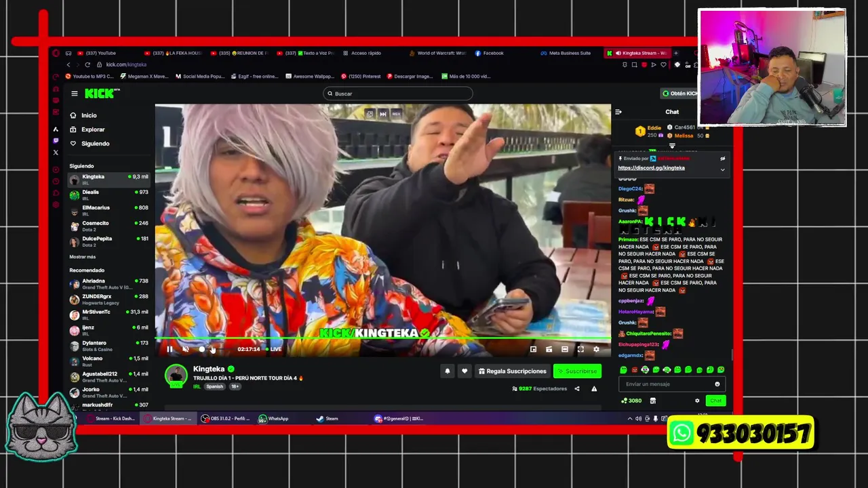Screen dimensions: 868x488
Task: Open OBS 31.0.2 from taskbar
Action: tap(226, 418)
